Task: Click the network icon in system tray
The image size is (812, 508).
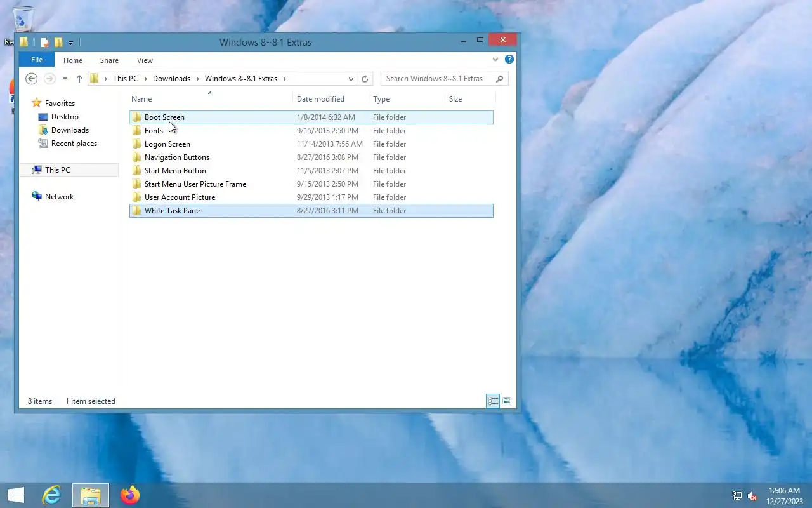Action: pyautogui.click(x=737, y=496)
